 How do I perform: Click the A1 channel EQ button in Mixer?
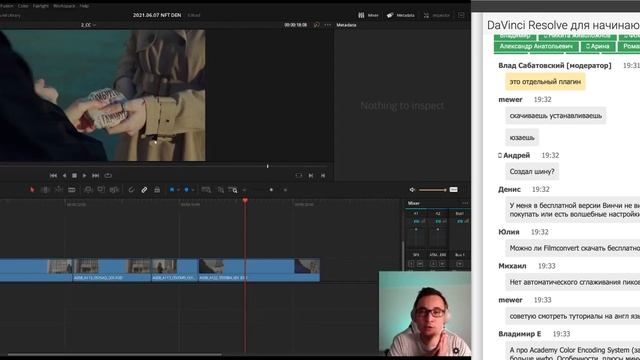click(416, 221)
